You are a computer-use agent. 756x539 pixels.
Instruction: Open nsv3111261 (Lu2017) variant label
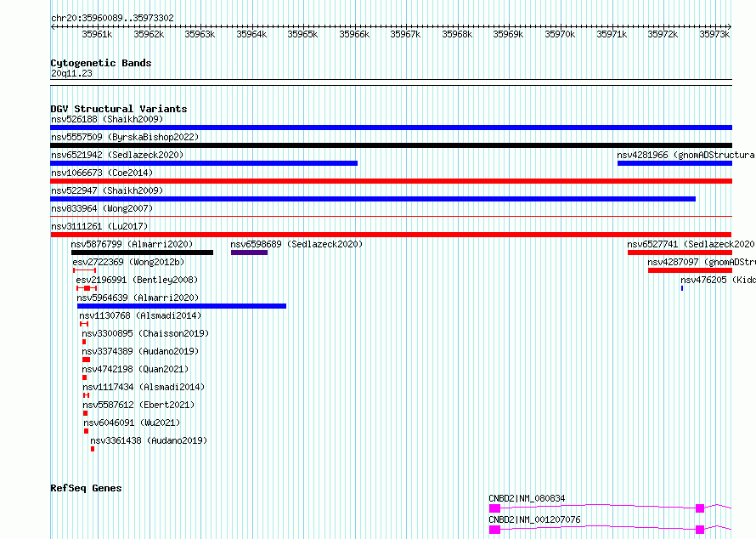pos(99,226)
